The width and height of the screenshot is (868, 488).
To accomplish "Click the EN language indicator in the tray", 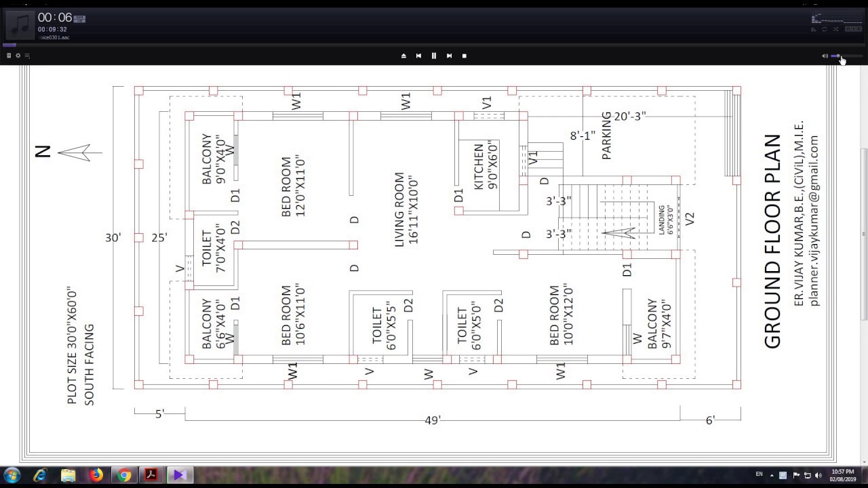I will [x=759, y=474].
